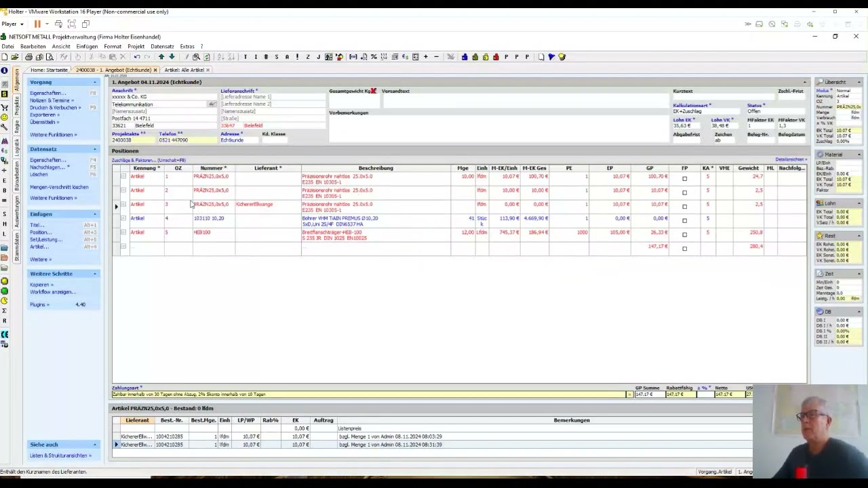
Task: Close the 1. Angebot (Echtkunde) tab
Action: (155, 70)
